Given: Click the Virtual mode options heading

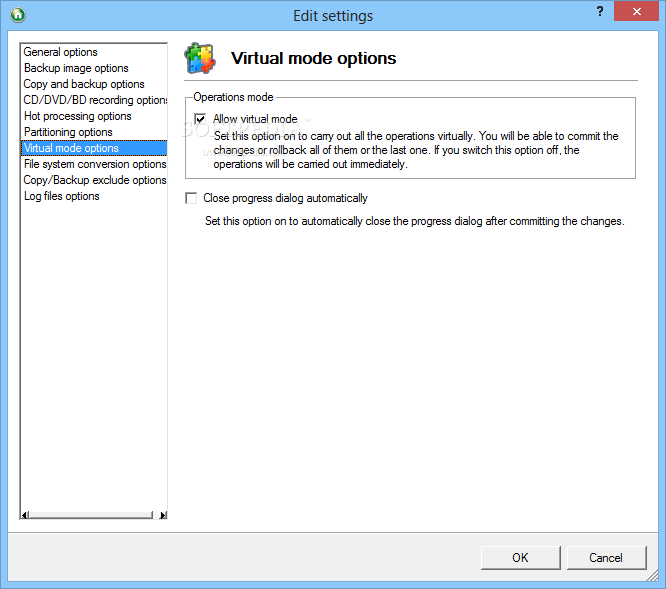Looking at the screenshot, I should pos(313,58).
